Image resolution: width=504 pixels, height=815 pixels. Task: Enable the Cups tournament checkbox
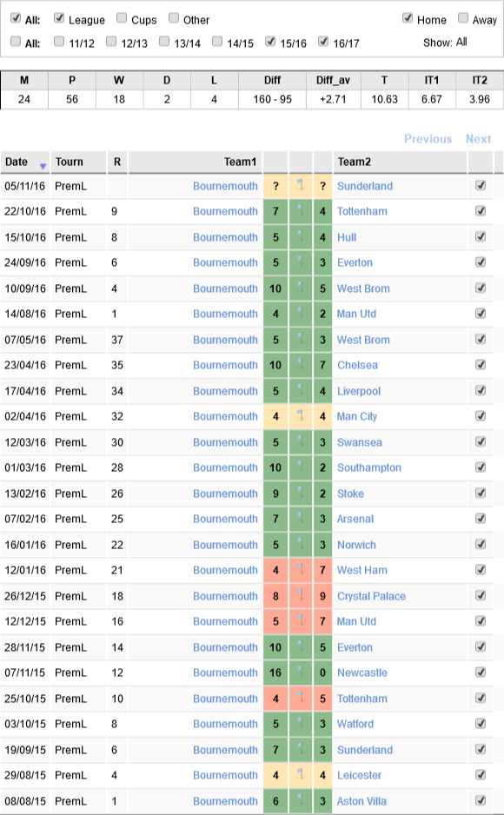(x=122, y=18)
